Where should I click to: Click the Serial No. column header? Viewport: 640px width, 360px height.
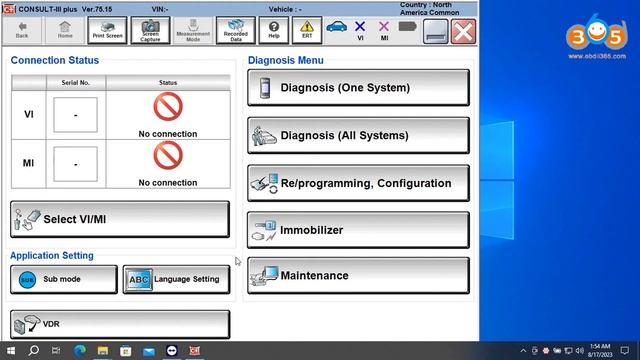pyautogui.click(x=76, y=82)
